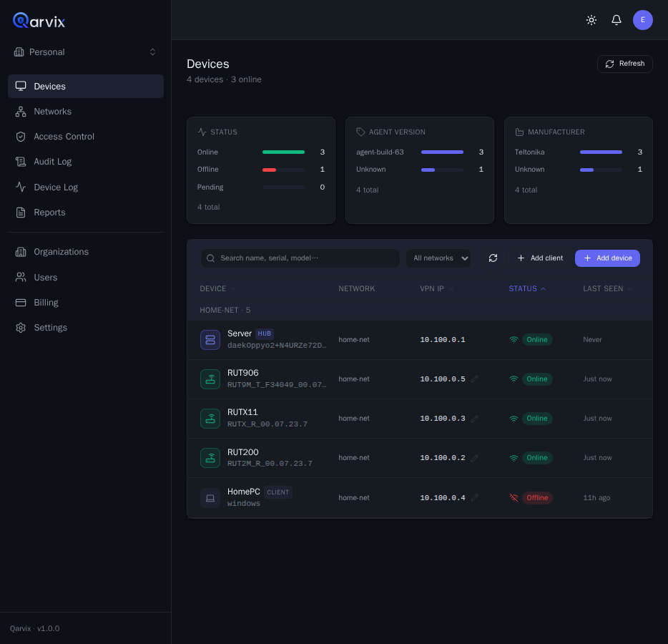
Task: Open Reports from the sidebar
Action: pyautogui.click(x=86, y=213)
